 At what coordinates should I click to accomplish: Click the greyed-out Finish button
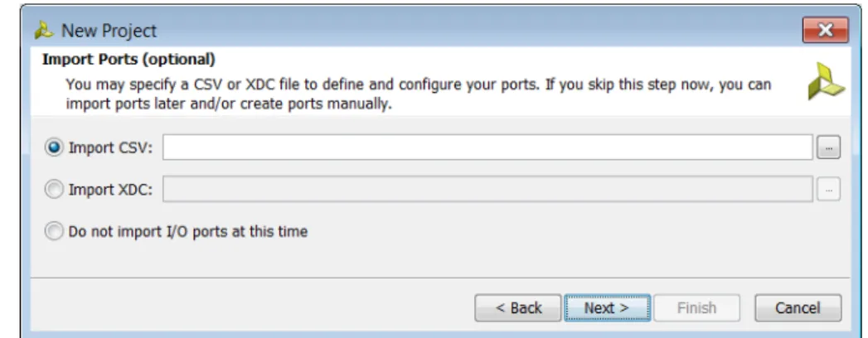(x=696, y=308)
